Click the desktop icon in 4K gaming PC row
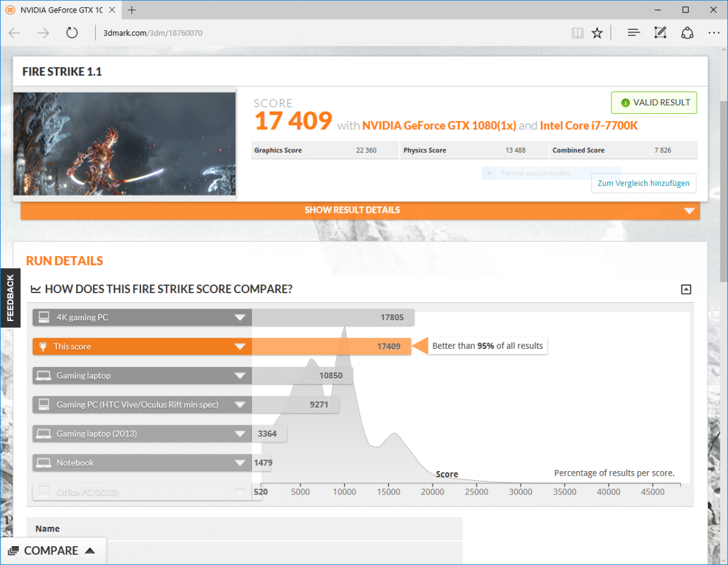Image resolution: width=728 pixels, height=565 pixels. pos(44,317)
